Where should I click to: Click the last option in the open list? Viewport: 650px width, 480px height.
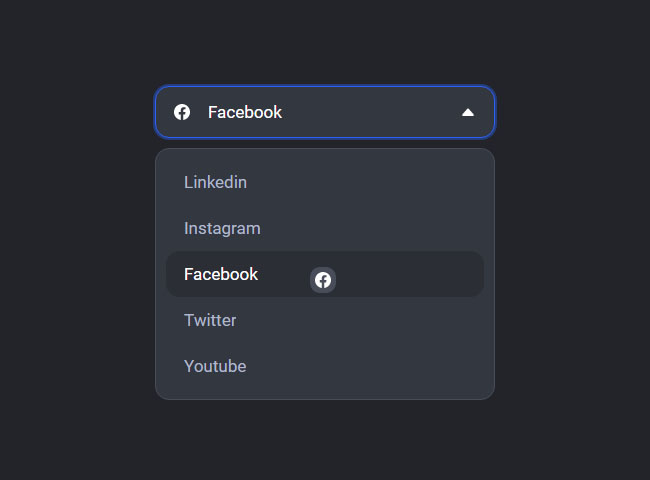215,366
